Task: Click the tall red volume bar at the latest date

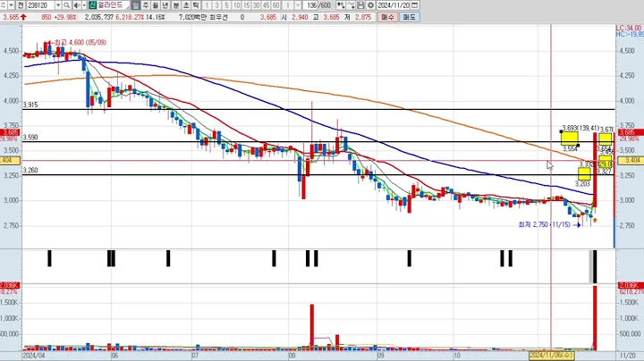Action: point(595,318)
